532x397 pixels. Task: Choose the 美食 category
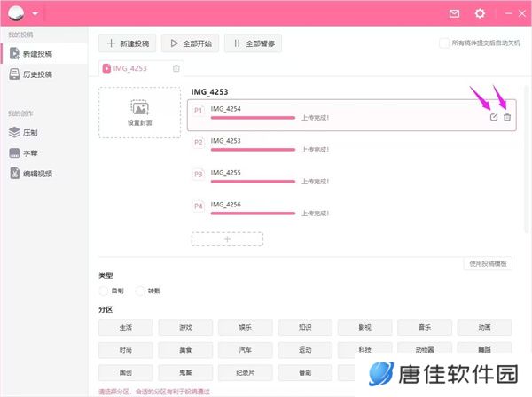click(x=185, y=350)
